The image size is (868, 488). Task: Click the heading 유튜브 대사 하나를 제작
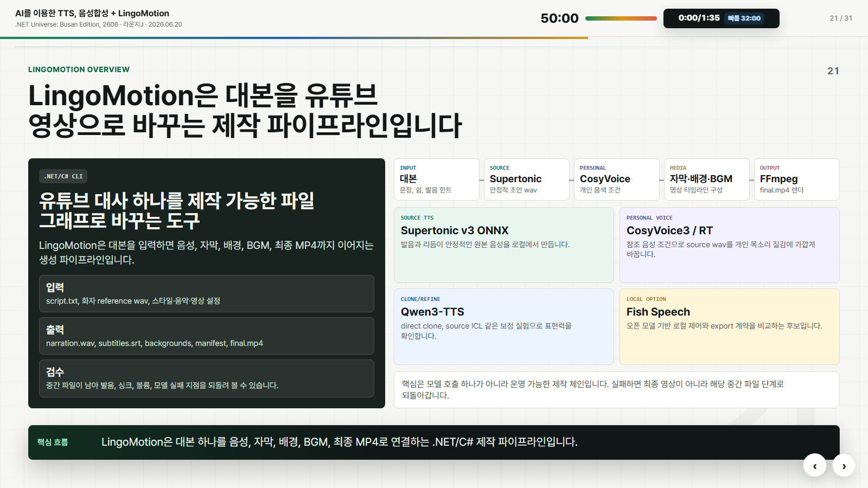click(x=177, y=210)
